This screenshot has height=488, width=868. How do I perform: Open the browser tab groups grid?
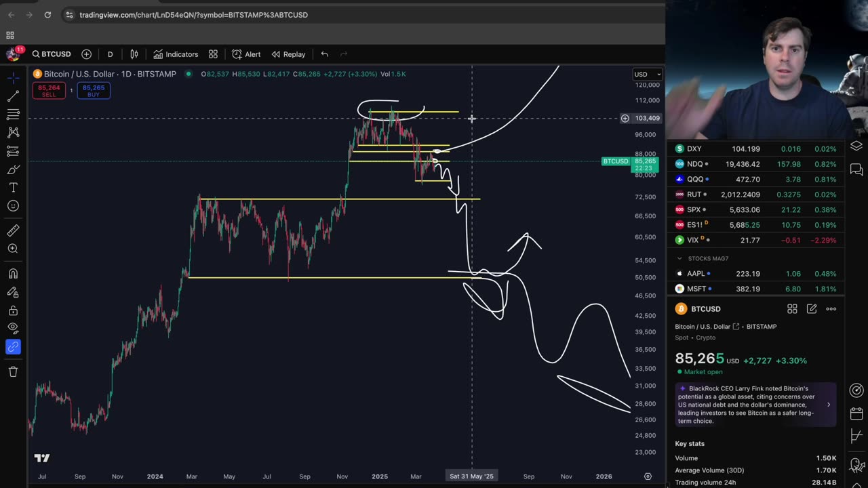point(10,35)
